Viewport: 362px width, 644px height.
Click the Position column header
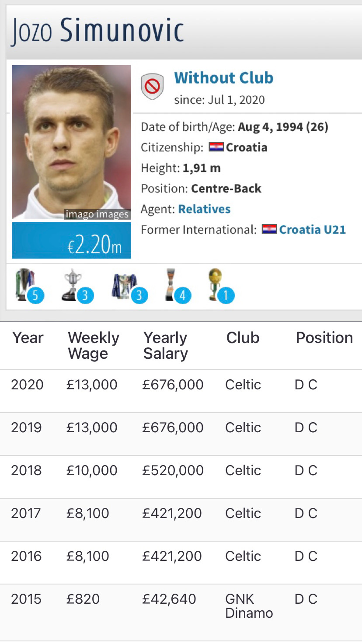pos(324,338)
